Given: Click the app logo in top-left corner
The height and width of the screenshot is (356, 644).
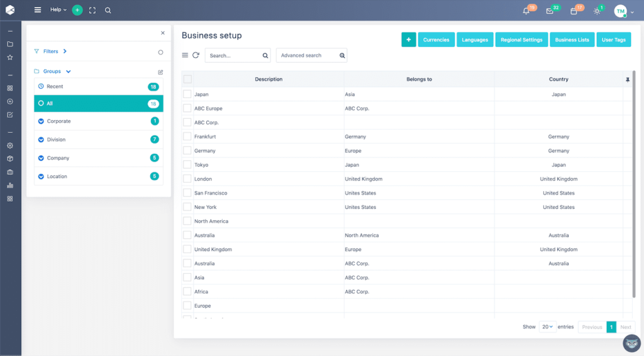Looking at the screenshot, I should coord(10,10).
